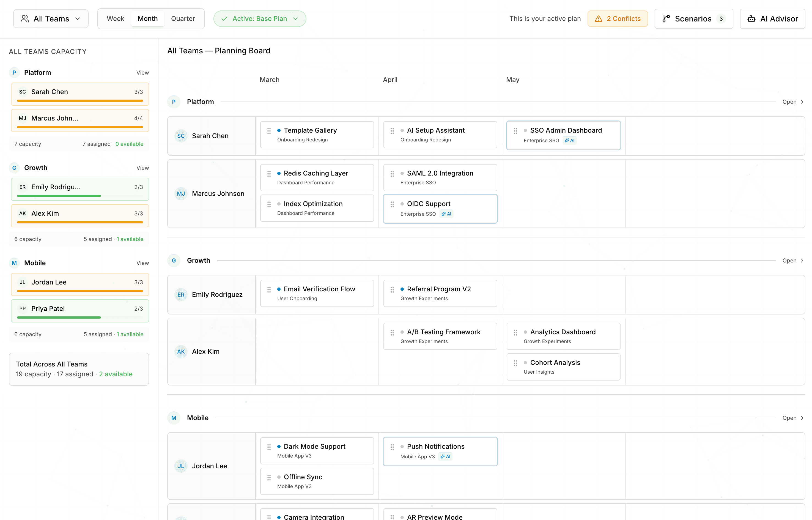Click Alex Kim's capacity progress bar
Image resolution: width=812 pixels, height=520 pixels.
tap(80, 222)
